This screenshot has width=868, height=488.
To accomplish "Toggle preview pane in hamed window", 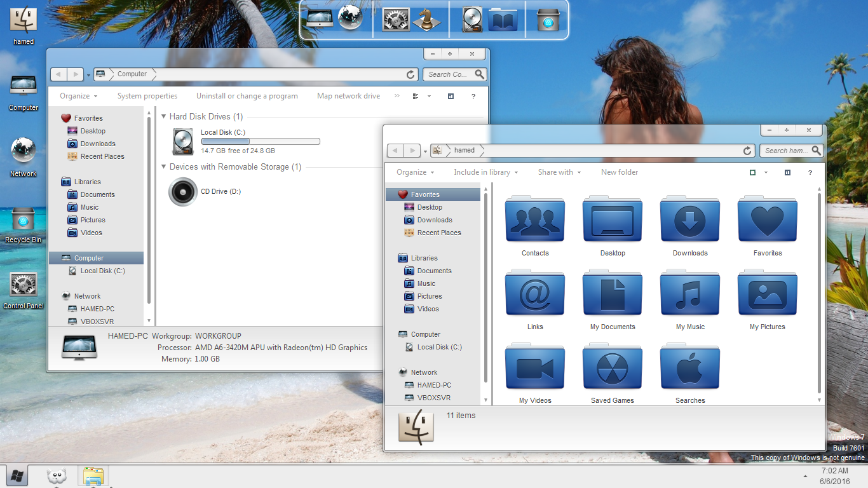I will [787, 172].
